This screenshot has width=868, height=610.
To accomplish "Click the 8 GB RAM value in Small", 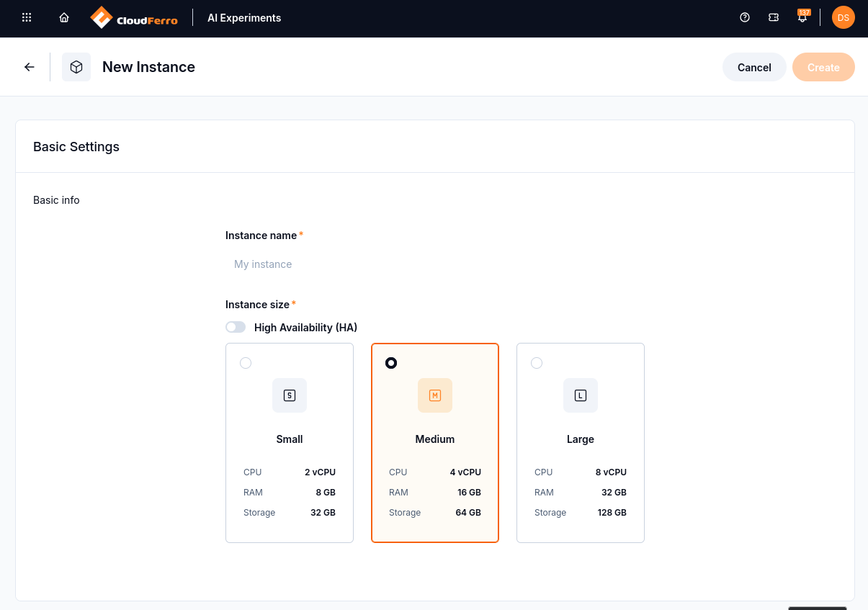I will [x=326, y=493].
